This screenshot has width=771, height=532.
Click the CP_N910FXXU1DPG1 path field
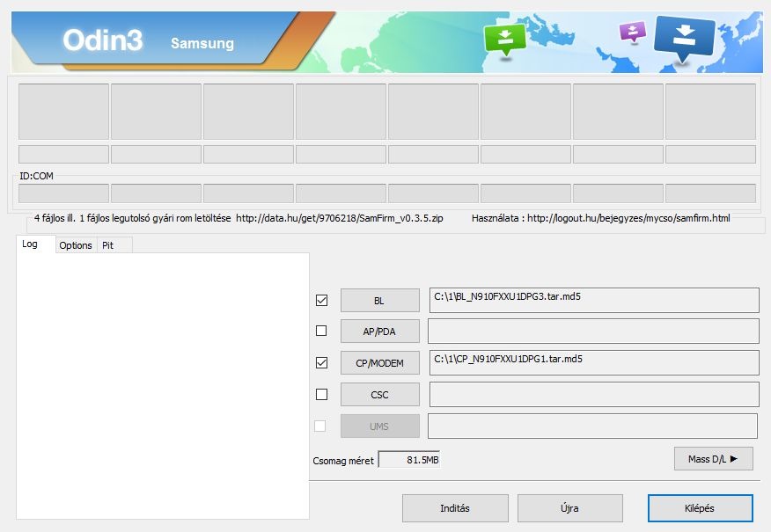point(594,362)
